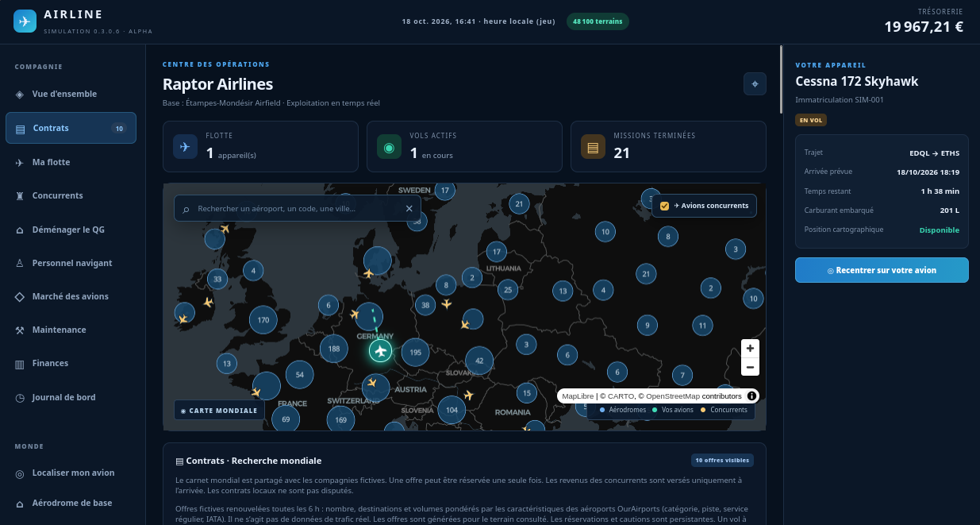Click cluster 33 over Ireland
The image size is (980, 525).
[217, 279]
